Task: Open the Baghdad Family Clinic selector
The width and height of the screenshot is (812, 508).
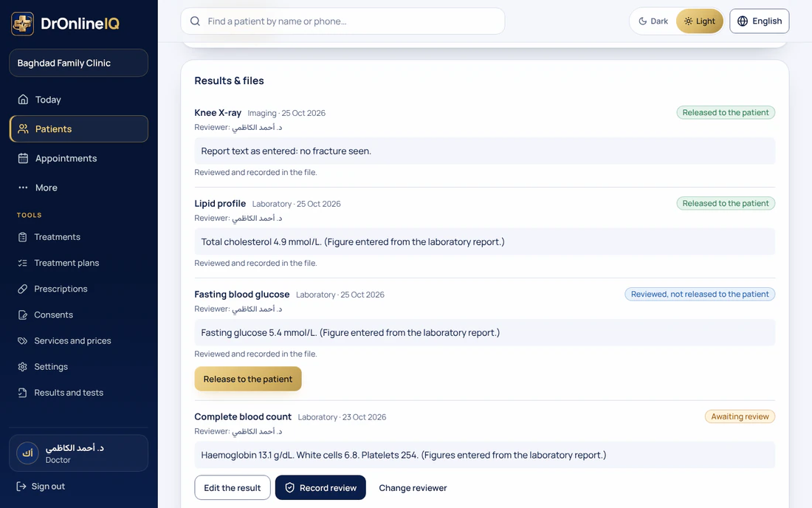Action: [x=79, y=63]
